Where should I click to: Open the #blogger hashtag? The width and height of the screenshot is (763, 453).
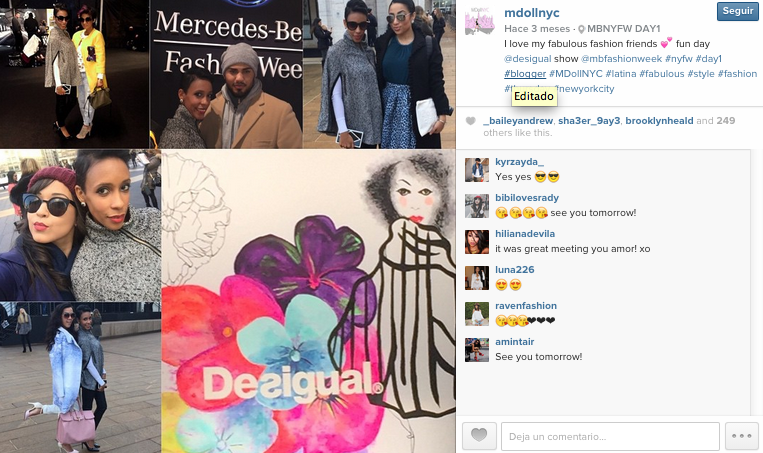pyautogui.click(x=525, y=74)
